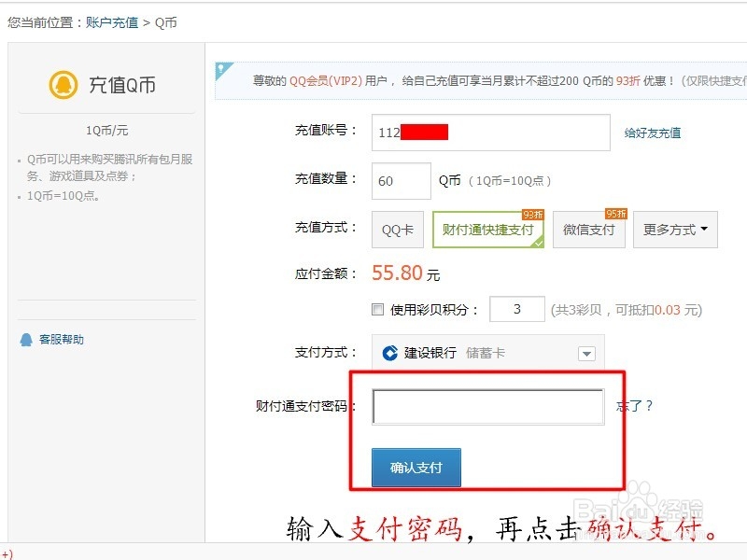Click the green checkmark on 财付通快捷支付

537,245
